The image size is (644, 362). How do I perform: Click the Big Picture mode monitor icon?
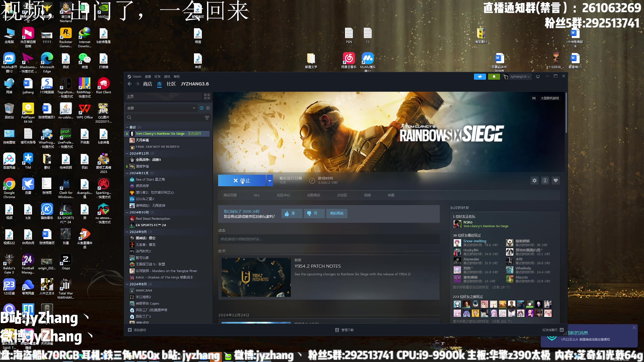point(538,77)
